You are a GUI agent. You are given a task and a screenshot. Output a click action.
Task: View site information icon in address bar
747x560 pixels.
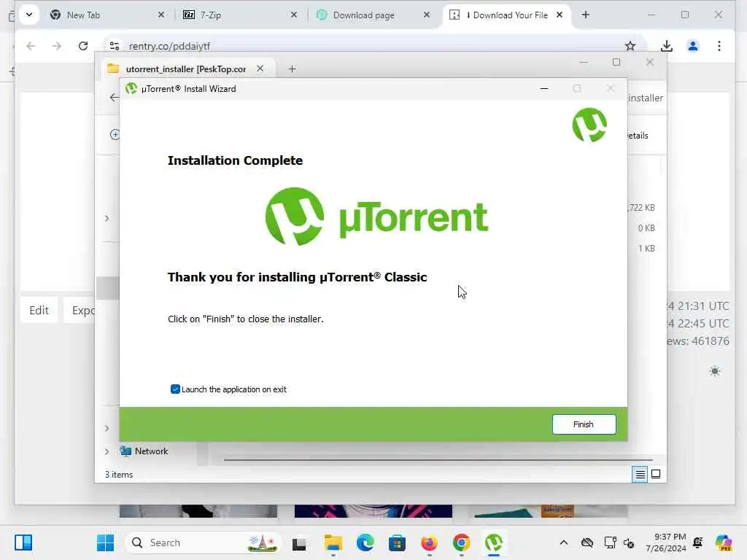tap(115, 46)
